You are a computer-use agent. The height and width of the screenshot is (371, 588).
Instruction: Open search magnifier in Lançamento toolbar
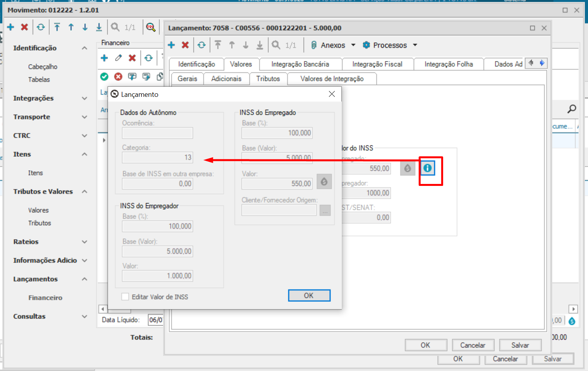coord(276,45)
